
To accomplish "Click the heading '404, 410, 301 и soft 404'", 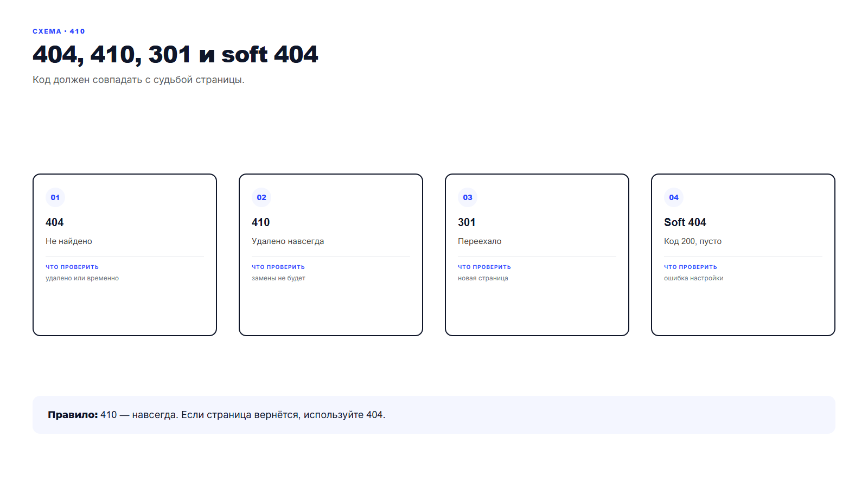I will (x=175, y=55).
